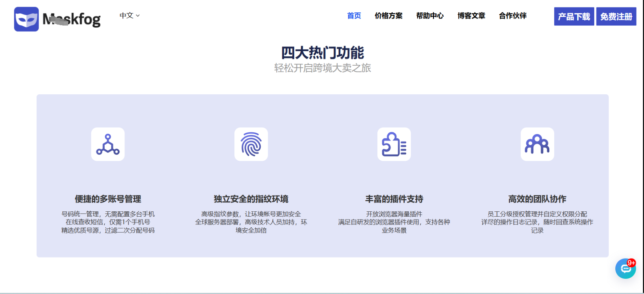
Task: Click the plugin puzzle-piece icon
Action: 394,144
